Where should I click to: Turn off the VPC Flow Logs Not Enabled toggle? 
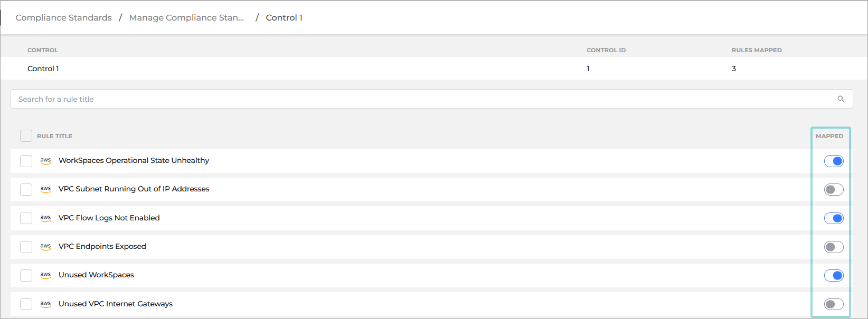point(834,218)
